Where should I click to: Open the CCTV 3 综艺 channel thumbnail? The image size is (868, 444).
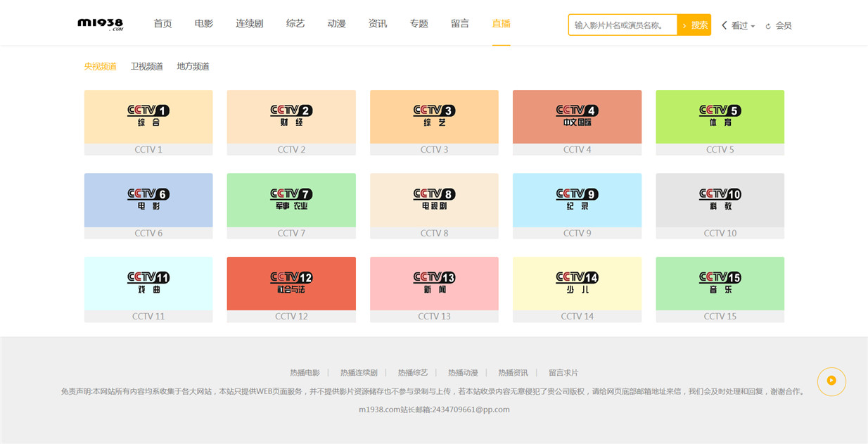click(434, 117)
